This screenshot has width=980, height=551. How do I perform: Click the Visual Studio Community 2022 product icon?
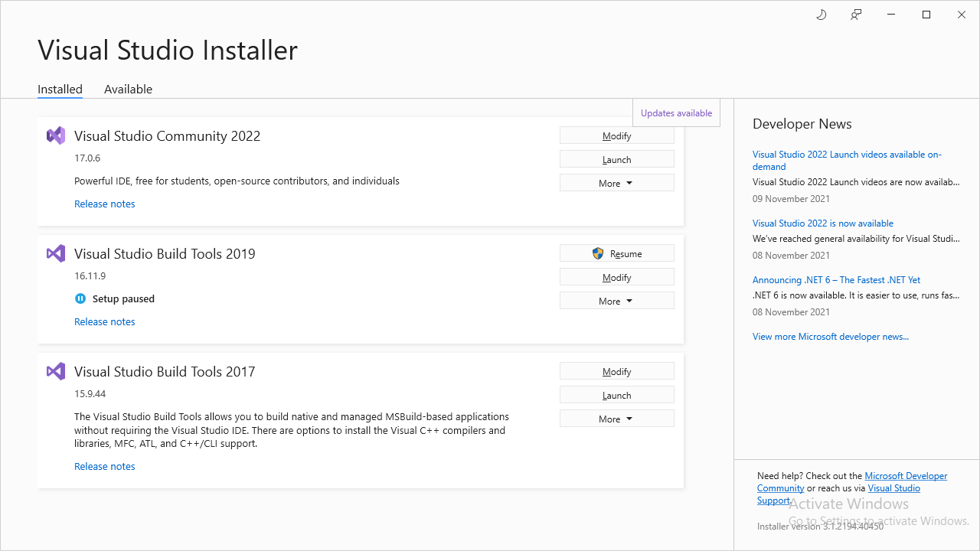click(55, 135)
